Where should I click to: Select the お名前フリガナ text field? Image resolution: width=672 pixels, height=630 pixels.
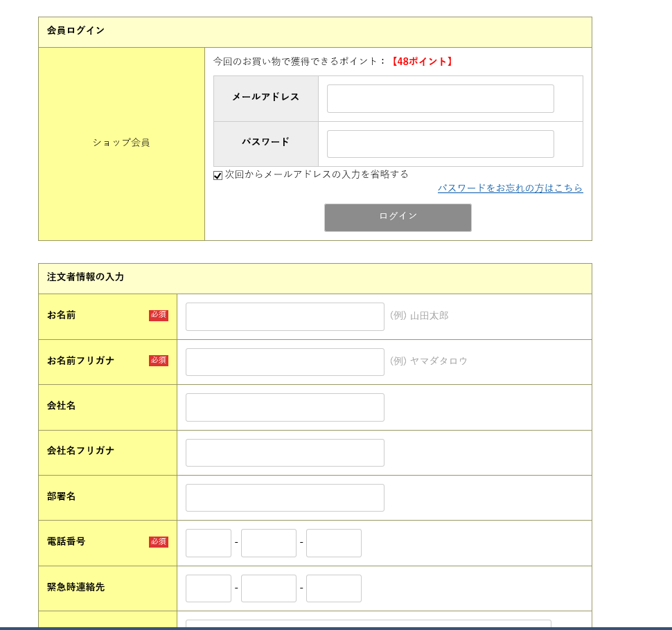point(284,361)
